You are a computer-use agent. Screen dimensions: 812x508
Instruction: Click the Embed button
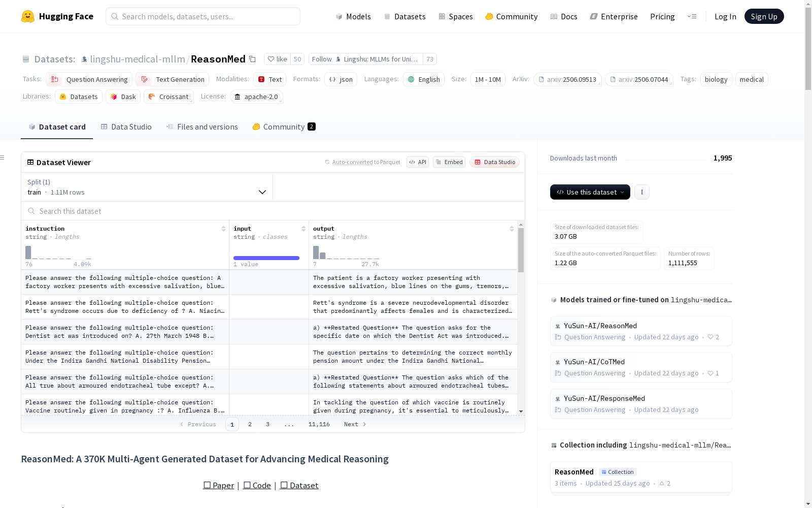click(x=449, y=162)
